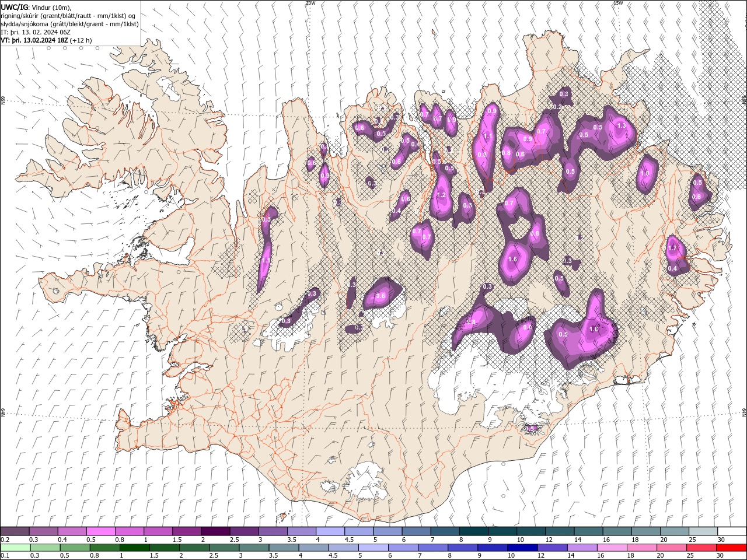Select the 1.0 snowfall value label
Image resolution: width=747 pixels, height=560 pixels.
coord(645,173)
